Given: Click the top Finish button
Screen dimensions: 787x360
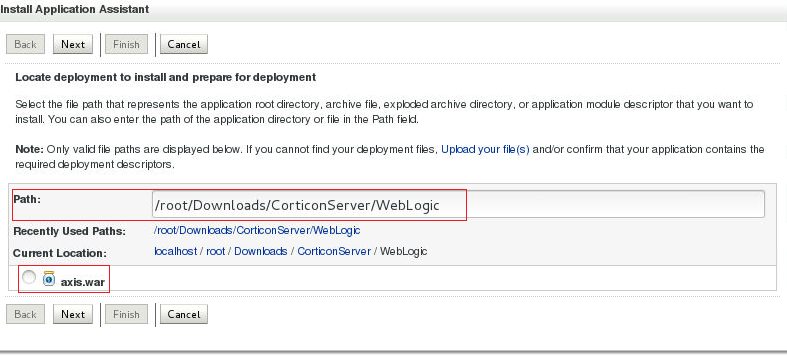Looking at the screenshot, I should [x=126, y=44].
